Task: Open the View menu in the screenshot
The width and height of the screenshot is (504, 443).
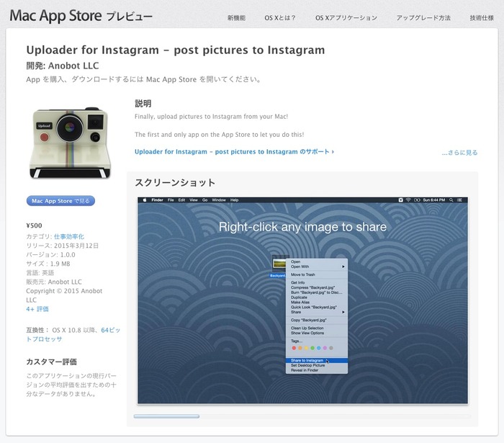Action: (194, 200)
